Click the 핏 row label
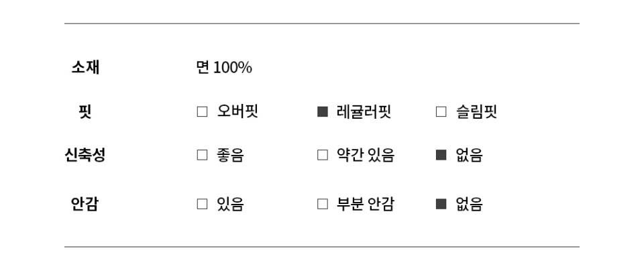644x273 pixels. click(85, 112)
